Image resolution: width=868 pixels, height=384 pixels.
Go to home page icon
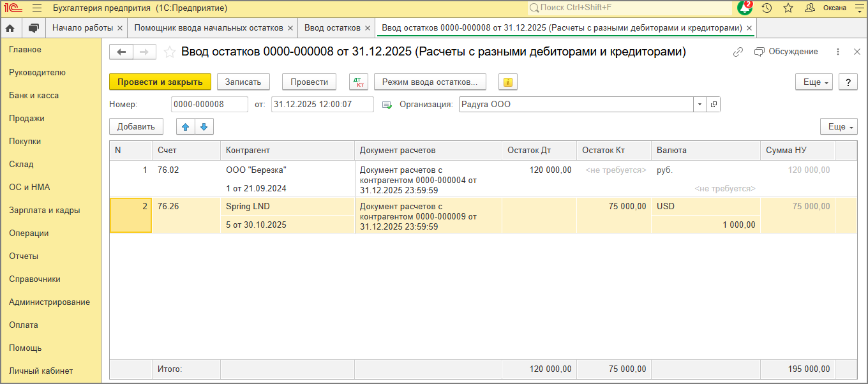tap(10, 28)
